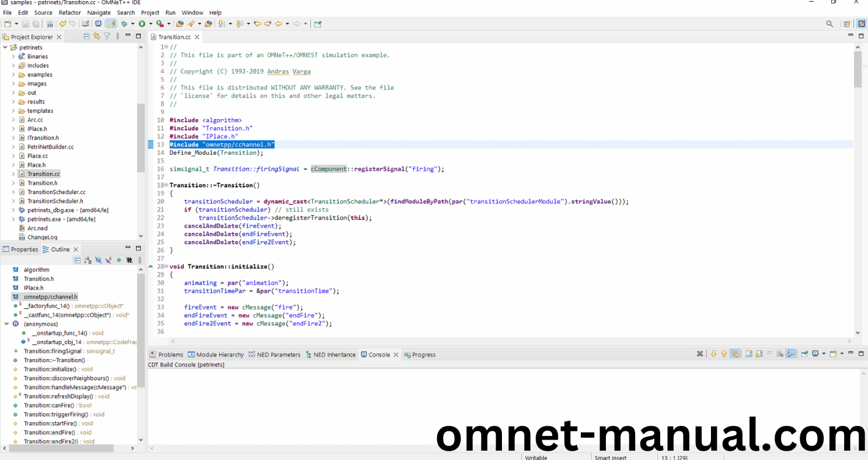Open the dropdown arrow beside Run button
This screenshot has width=868, height=460.
coord(150,24)
